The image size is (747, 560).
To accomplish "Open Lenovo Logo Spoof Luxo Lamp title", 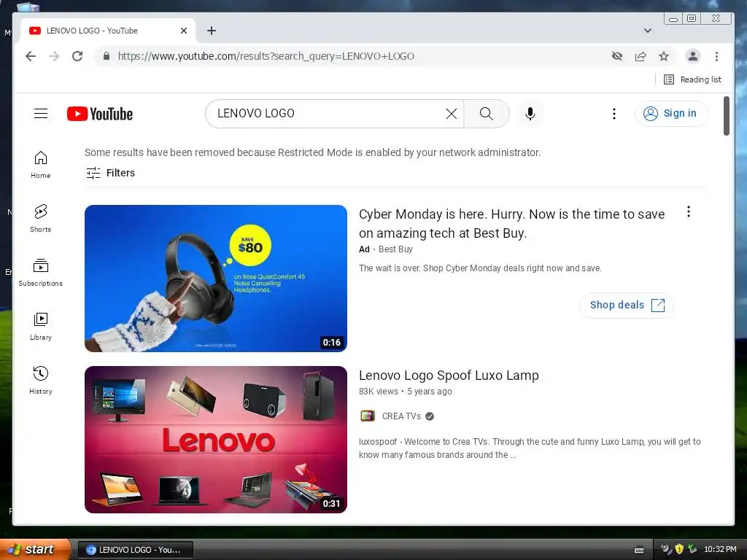I will 449,376.
